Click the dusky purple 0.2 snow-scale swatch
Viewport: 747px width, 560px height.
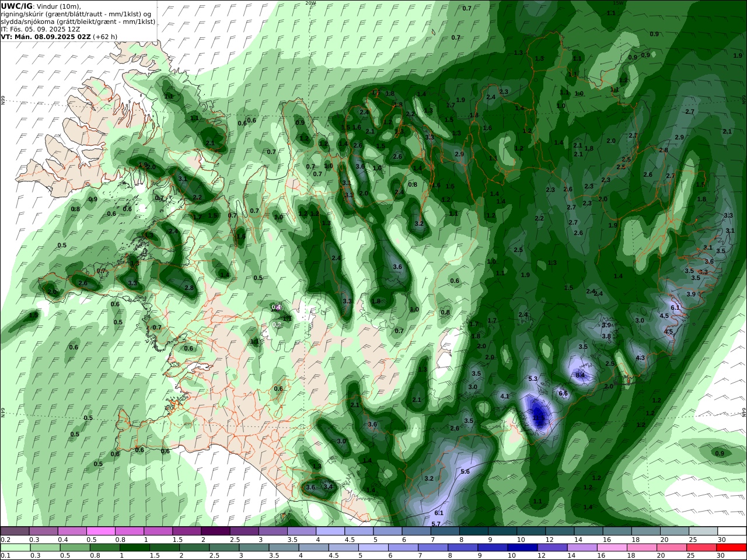click(x=15, y=531)
